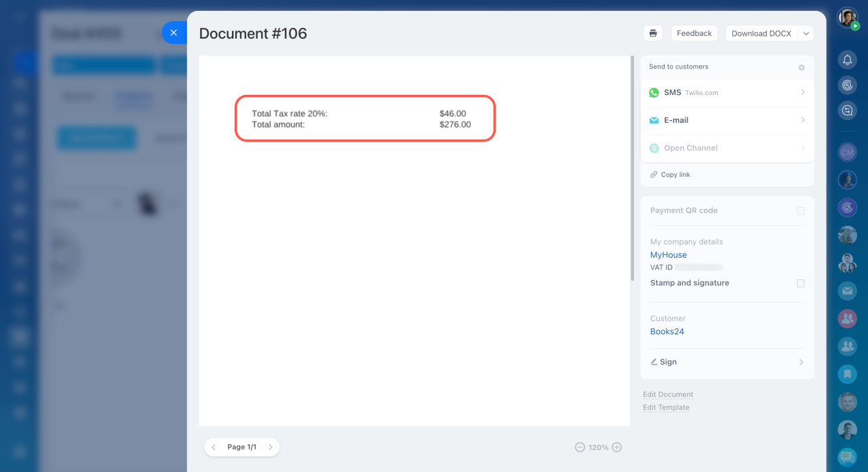
Task: Zoom in with the plus icon
Action: tap(617, 447)
